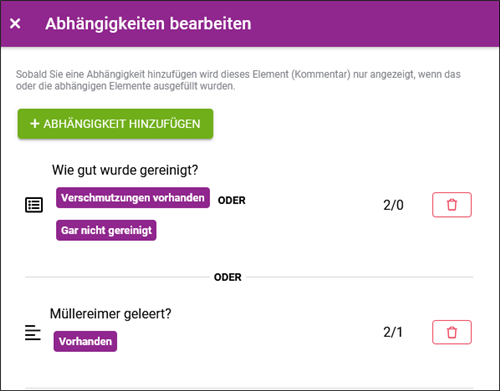Click the grey dependency explanation text

tap(238, 80)
